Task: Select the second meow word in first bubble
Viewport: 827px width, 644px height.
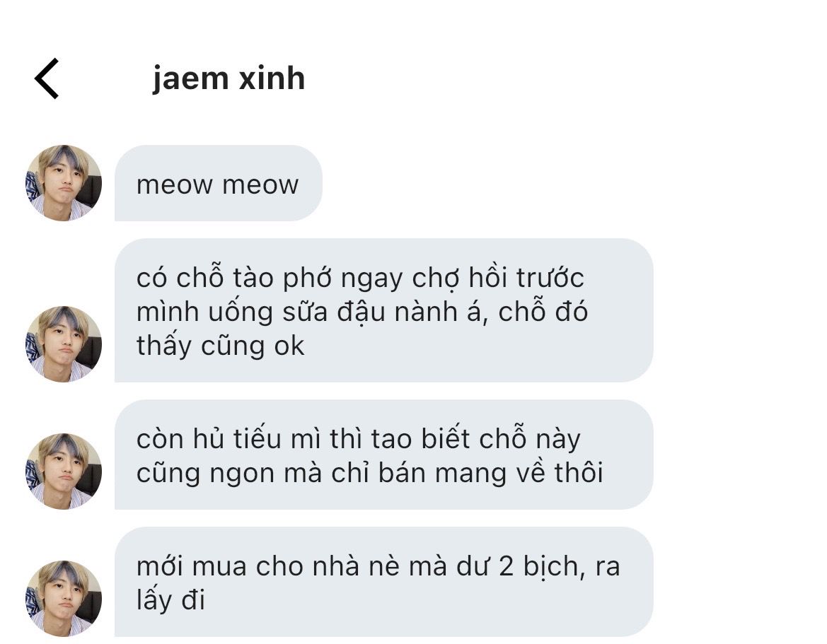Action: coord(260,185)
